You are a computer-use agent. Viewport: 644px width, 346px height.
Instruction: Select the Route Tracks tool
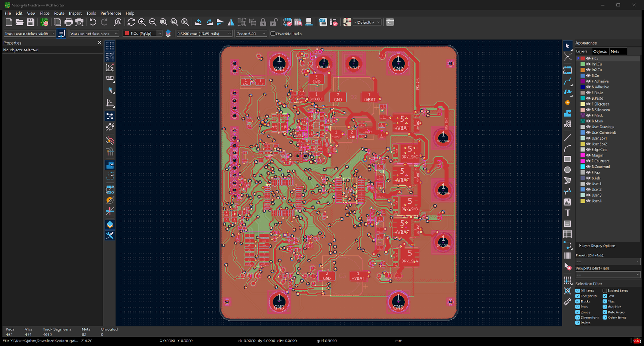pos(568,81)
